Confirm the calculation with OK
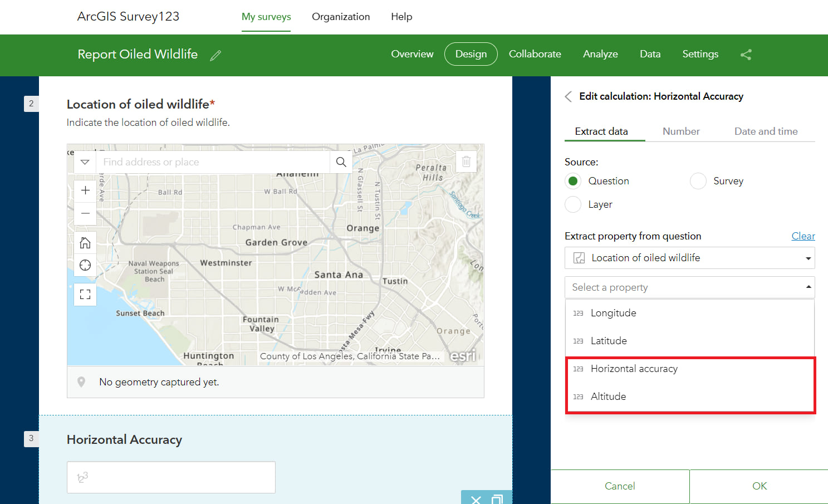This screenshot has height=504, width=828. click(x=758, y=486)
